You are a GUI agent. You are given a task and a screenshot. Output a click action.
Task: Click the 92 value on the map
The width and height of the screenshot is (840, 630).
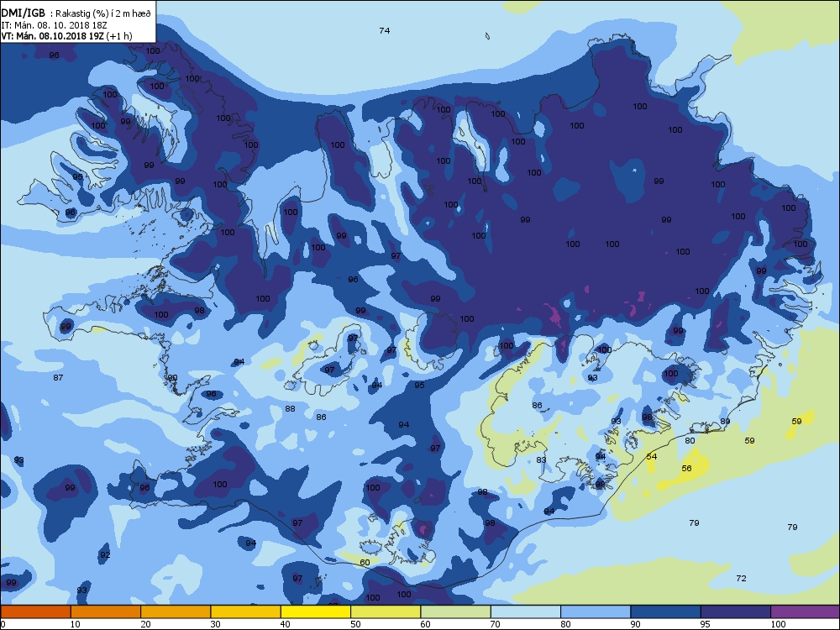coord(105,554)
